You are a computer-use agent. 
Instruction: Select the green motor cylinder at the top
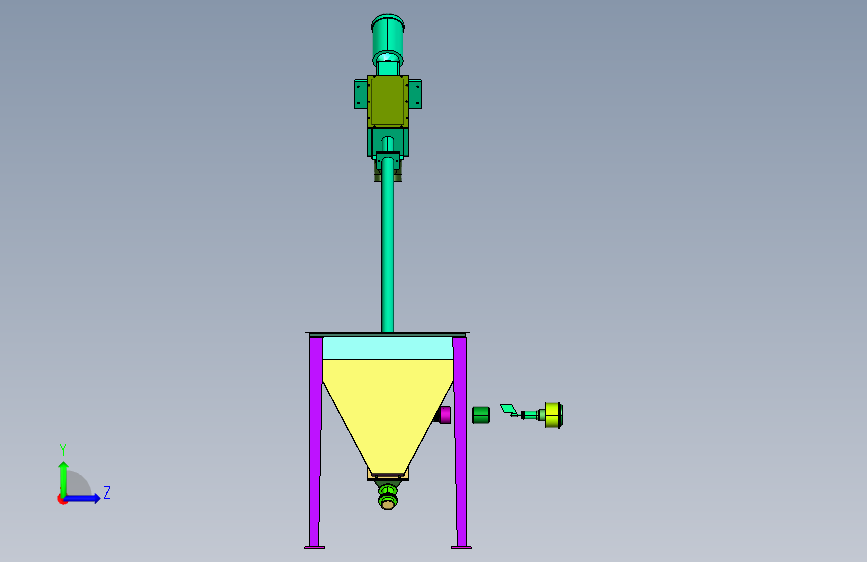[x=388, y=37]
